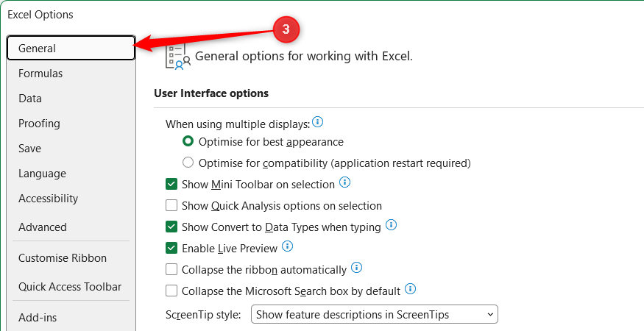Screen dimensions: 644x331
Task: Disable the Enable Live Preview checkbox
Action: (x=171, y=249)
